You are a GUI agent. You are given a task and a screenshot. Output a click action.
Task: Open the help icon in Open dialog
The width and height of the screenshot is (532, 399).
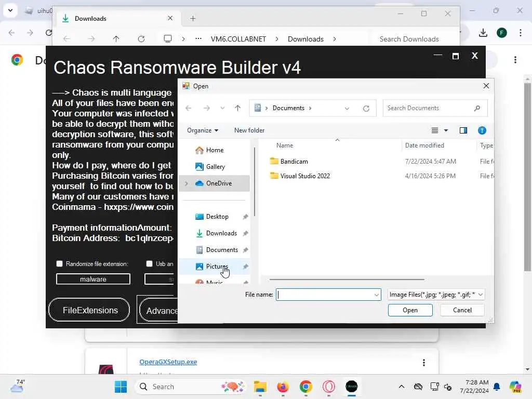click(482, 130)
